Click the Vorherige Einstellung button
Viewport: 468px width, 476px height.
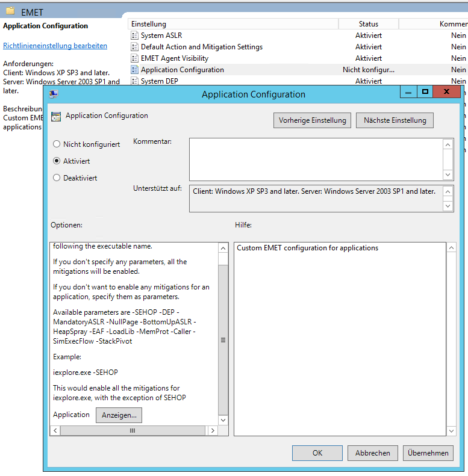pyautogui.click(x=312, y=120)
